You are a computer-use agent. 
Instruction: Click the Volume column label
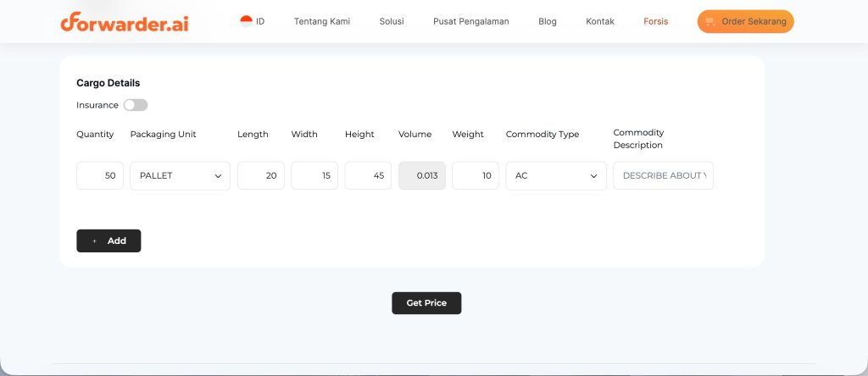click(415, 135)
